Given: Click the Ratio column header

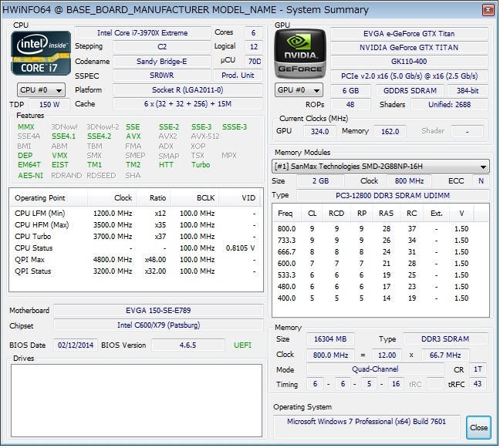Looking at the screenshot, I should (154, 198).
